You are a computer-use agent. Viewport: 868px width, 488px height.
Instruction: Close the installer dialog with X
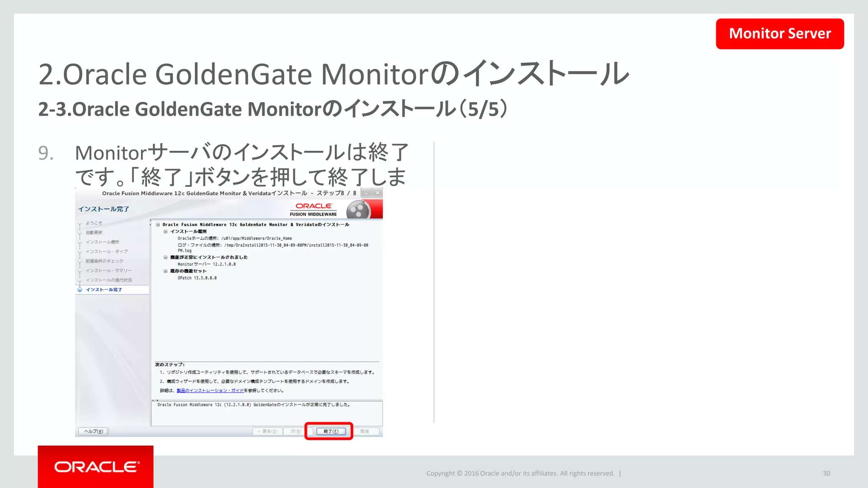click(x=377, y=193)
